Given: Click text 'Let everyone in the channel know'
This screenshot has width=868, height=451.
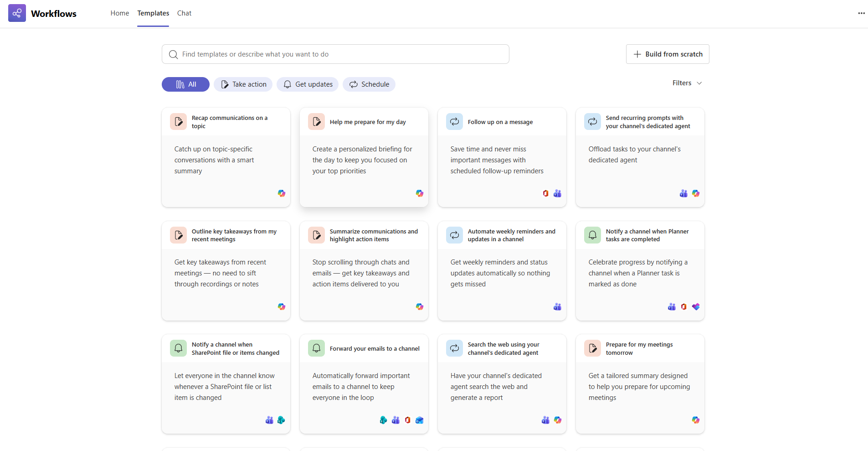Looking at the screenshot, I should [225, 376].
